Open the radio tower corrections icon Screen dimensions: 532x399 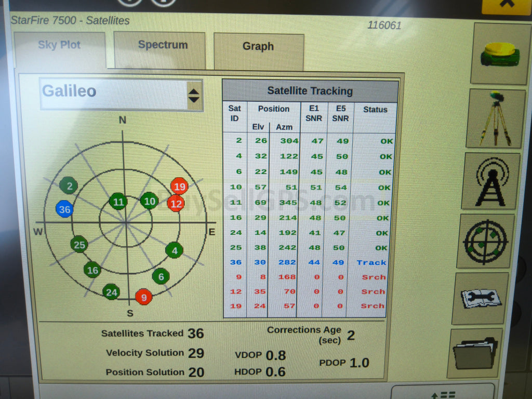(x=491, y=181)
